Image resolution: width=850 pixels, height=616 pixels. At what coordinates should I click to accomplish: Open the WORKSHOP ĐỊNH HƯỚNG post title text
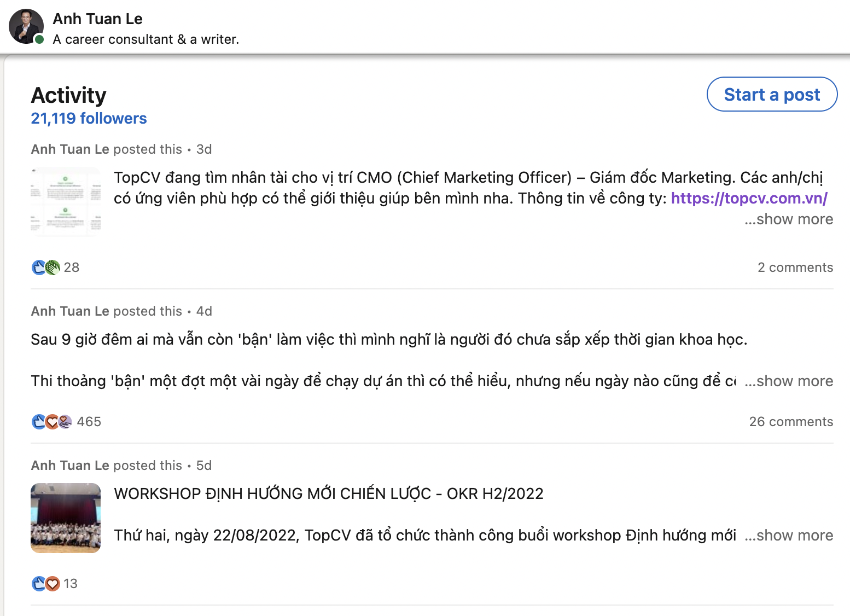(x=328, y=494)
